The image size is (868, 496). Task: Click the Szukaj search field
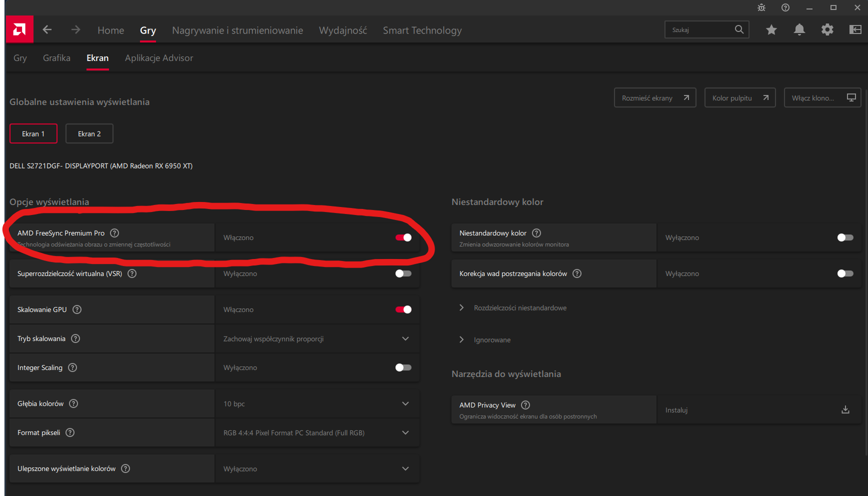[700, 30]
